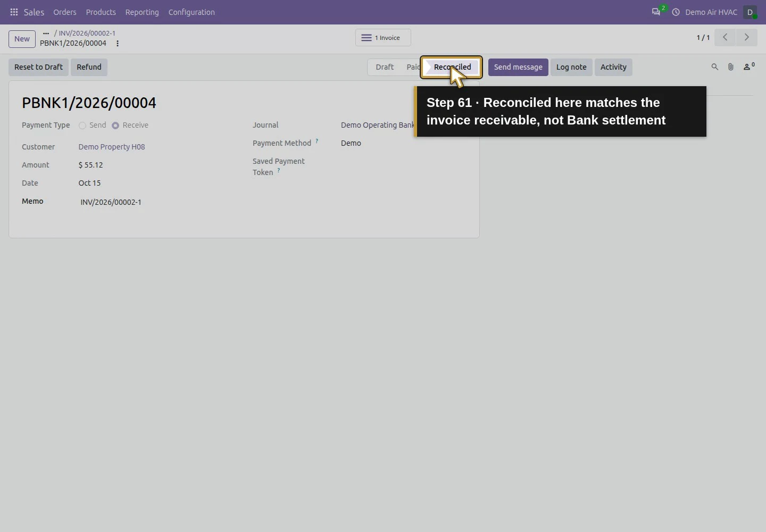766x532 pixels.
Task: Open the Products menu
Action: click(101, 12)
